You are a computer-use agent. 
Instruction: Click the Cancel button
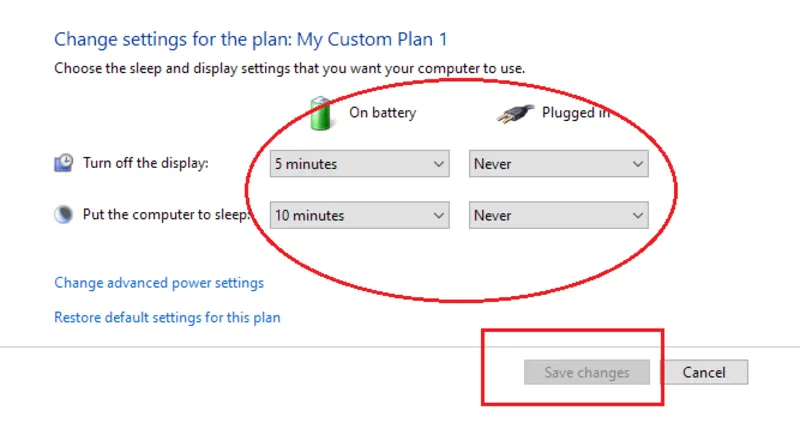pyautogui.click(x=704, y=372)
